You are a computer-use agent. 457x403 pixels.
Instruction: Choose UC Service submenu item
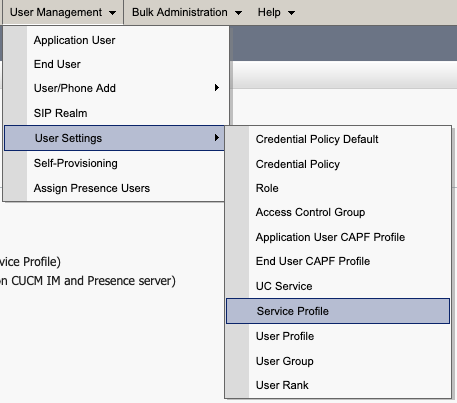[x=338, y=286]
